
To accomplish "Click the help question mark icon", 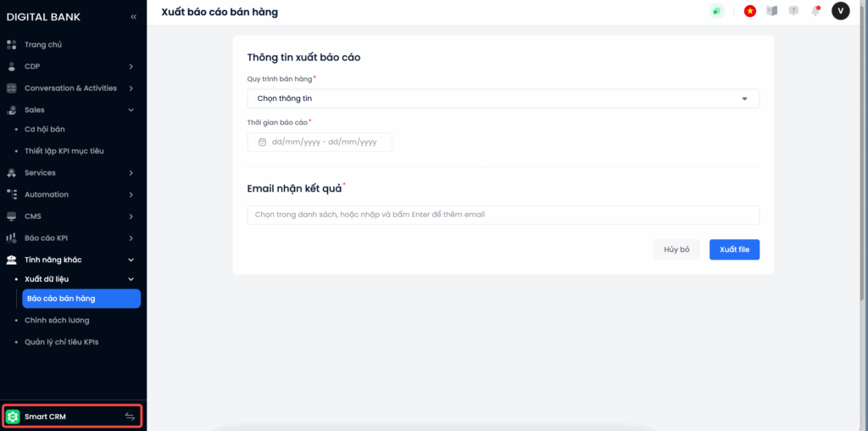I will click(x=793, y=11).
